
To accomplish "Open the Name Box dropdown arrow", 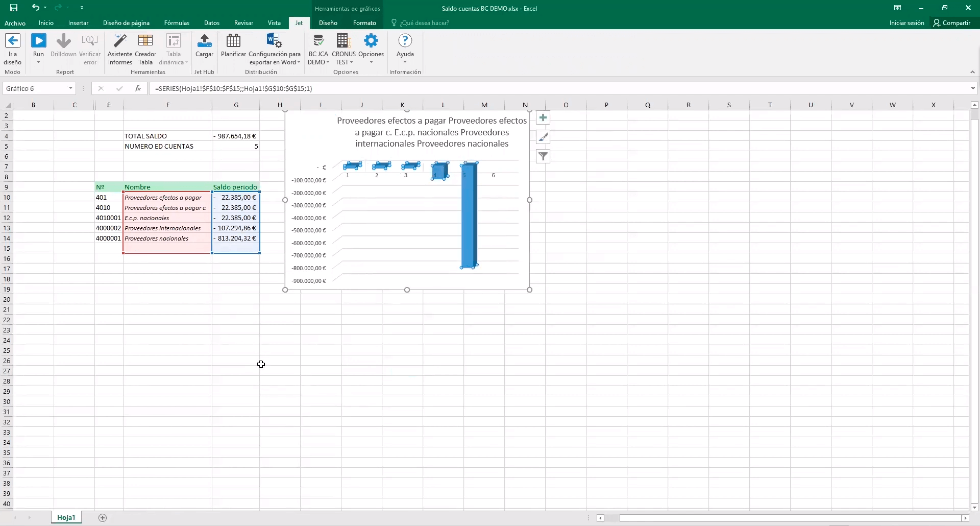I will click(70, 88).
